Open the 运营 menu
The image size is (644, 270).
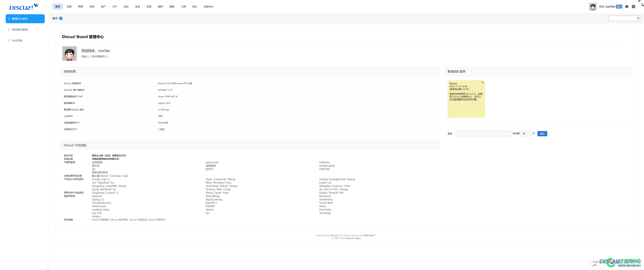(x=149, y=7)
